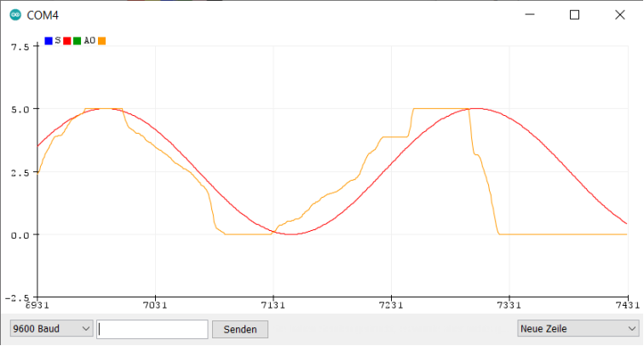Focus the serial message input field

pyautogui.click(x=152, y=329)
